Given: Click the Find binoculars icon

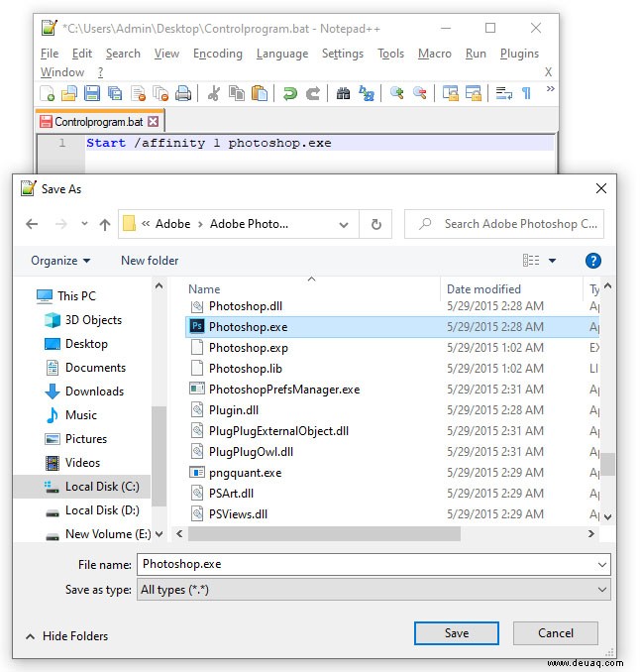Looking at the screenshot, I should tap(343, 93).
